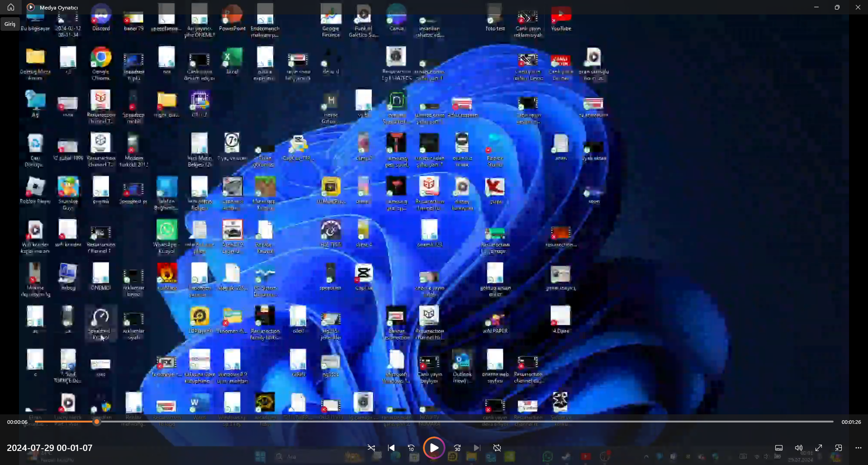Open the more options menu

click(x=859, y=448)
